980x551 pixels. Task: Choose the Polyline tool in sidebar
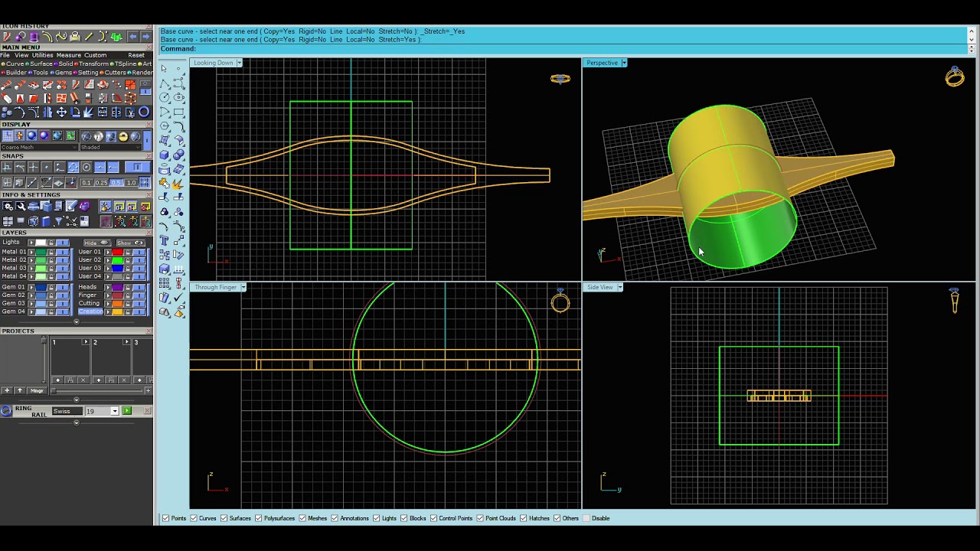tap(165, 83)
